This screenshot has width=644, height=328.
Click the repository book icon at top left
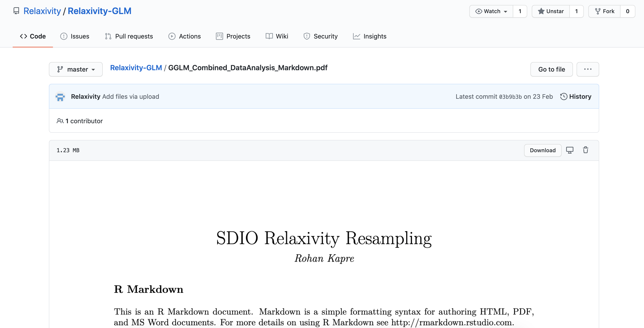16,11
